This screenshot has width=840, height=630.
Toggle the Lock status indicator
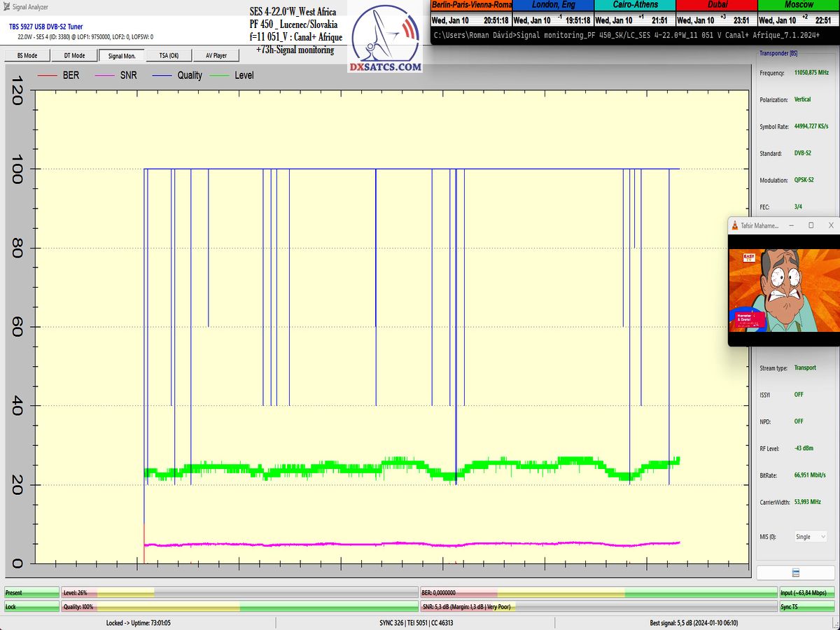[31, 606]
